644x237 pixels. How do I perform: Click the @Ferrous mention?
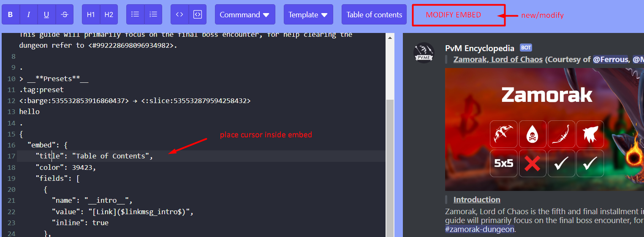pos(610,60)
